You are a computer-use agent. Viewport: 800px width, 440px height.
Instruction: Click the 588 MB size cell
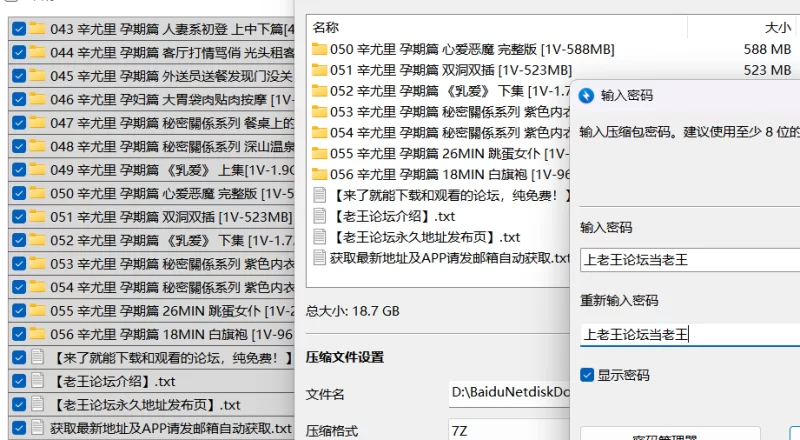767,50
